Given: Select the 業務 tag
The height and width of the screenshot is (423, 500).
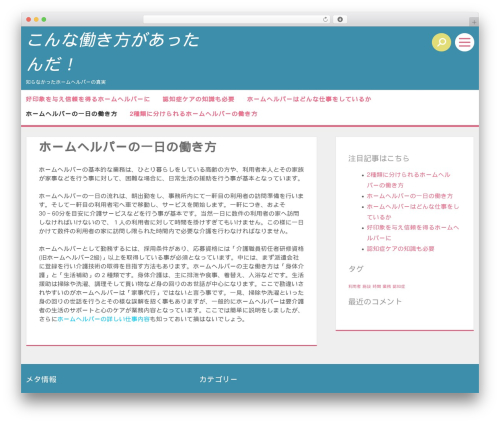Looking at the screenshot, I should (387, 286).
